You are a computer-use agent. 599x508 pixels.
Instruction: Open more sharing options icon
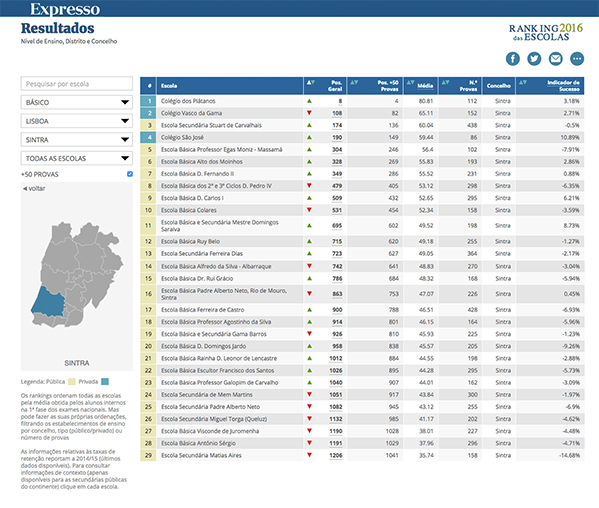577,59
